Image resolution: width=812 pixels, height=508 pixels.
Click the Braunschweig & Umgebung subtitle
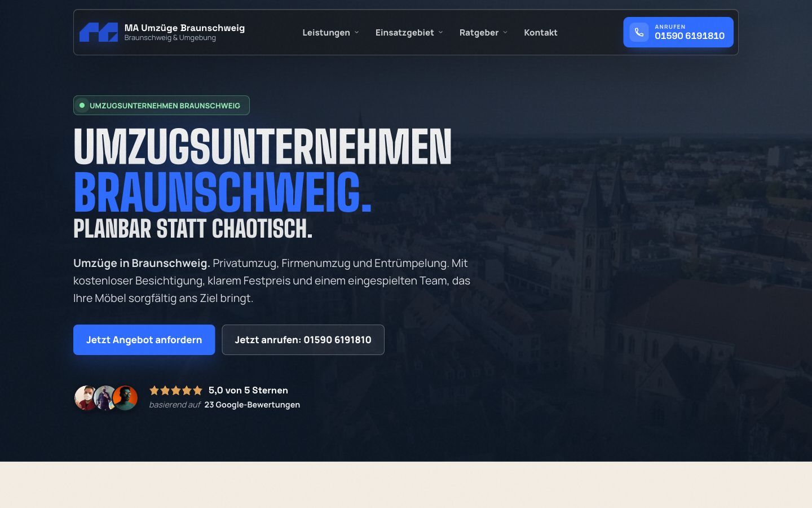170,38
